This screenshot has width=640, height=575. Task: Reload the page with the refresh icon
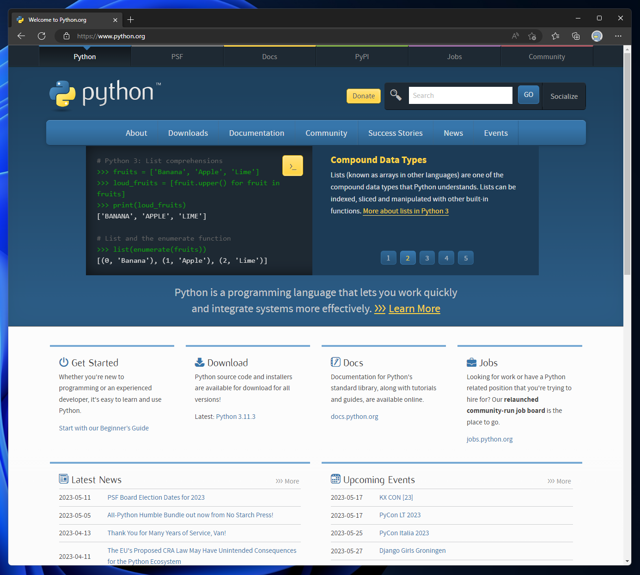(x=42, y=36)
